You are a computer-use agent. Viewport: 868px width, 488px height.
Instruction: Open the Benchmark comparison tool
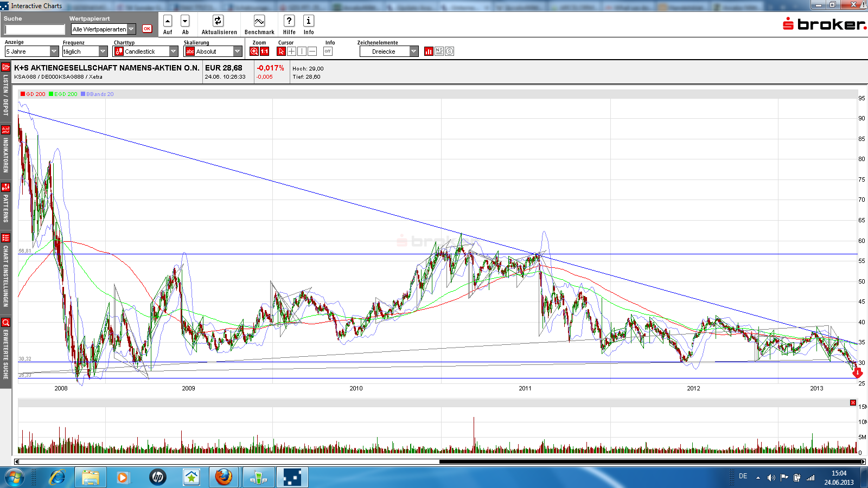click(259, 21)
